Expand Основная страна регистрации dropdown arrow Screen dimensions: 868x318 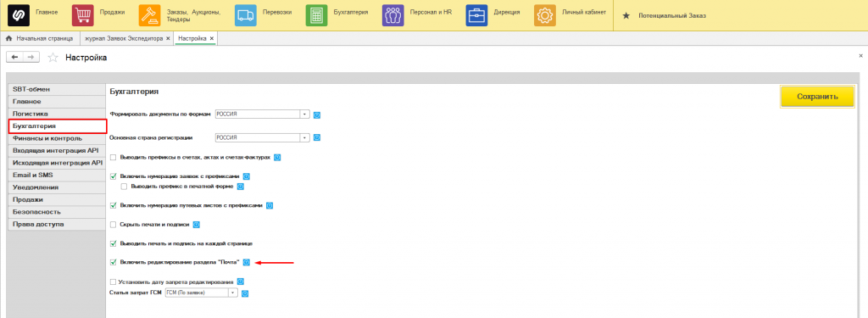304,137
